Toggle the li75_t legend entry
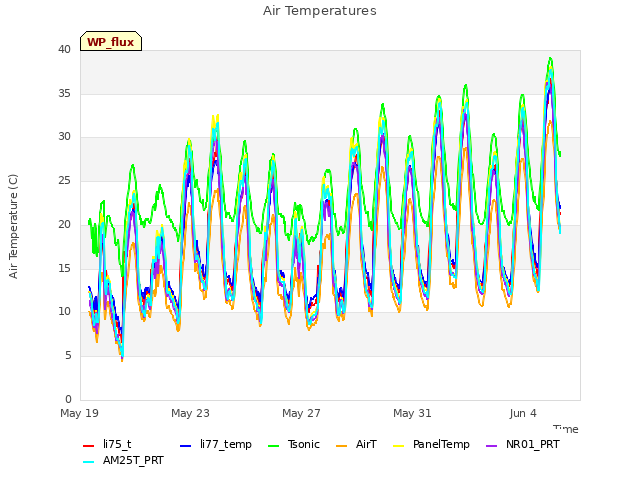The image size is (640, 480). (107, 444)
